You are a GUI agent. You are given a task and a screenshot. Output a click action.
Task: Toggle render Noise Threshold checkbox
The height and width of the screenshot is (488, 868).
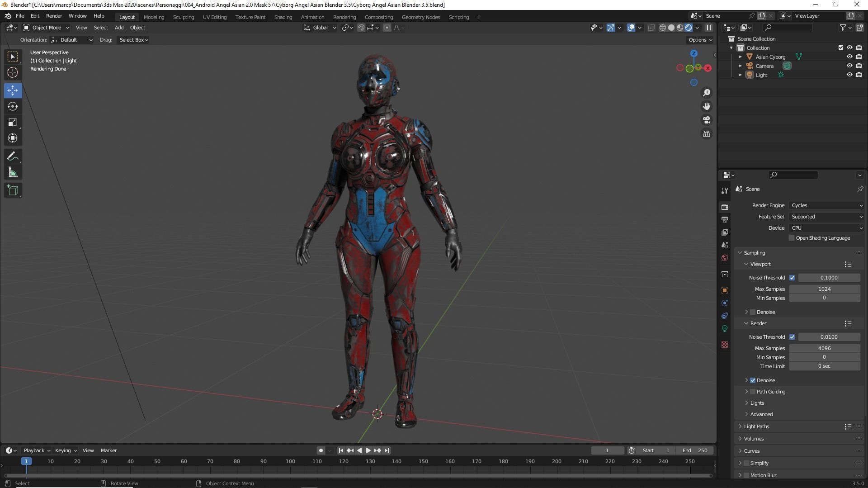pyautogui.click(x=792, y=337)
